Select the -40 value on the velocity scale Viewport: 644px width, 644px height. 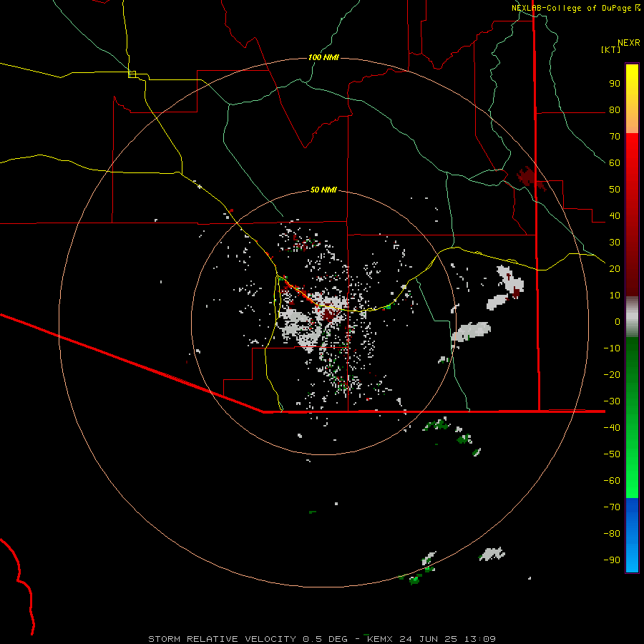tap(612, 428)
